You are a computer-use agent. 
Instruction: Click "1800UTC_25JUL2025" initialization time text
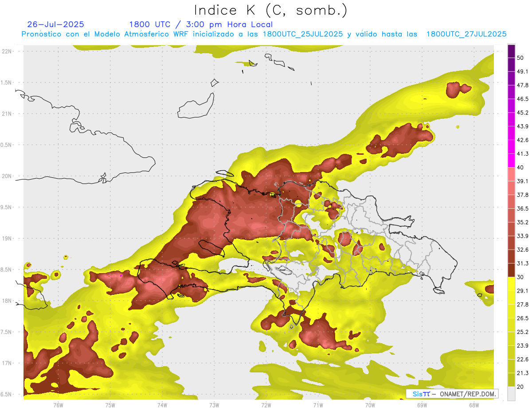click(303, 34)
